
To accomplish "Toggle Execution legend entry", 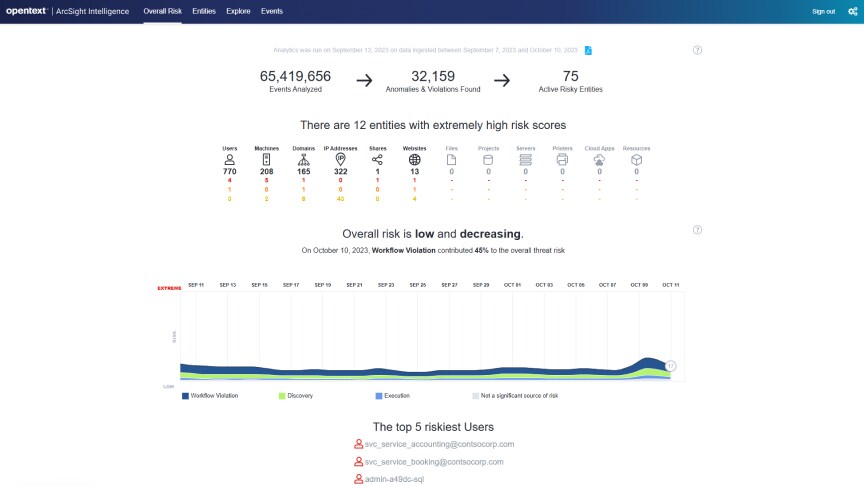I will [392, 396].
